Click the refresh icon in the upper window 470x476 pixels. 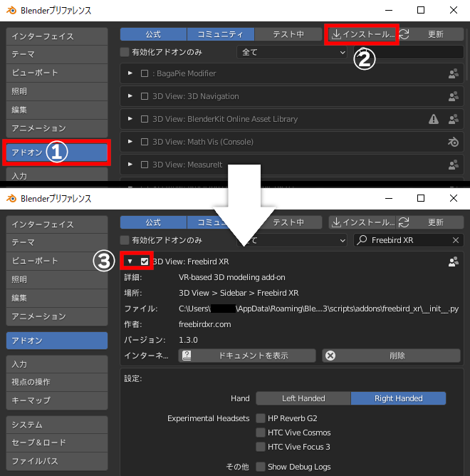click(404, 34)
